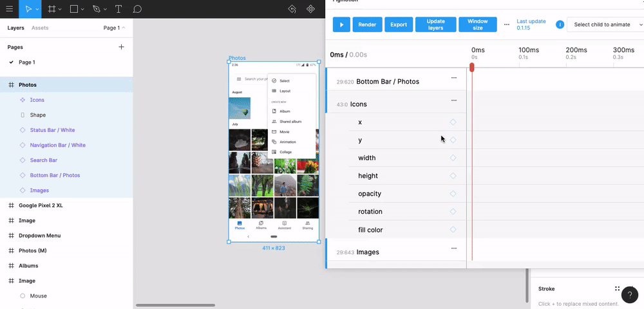The image size is (644, 309).
Task: Click the Window size button
Action: [478, 24]
